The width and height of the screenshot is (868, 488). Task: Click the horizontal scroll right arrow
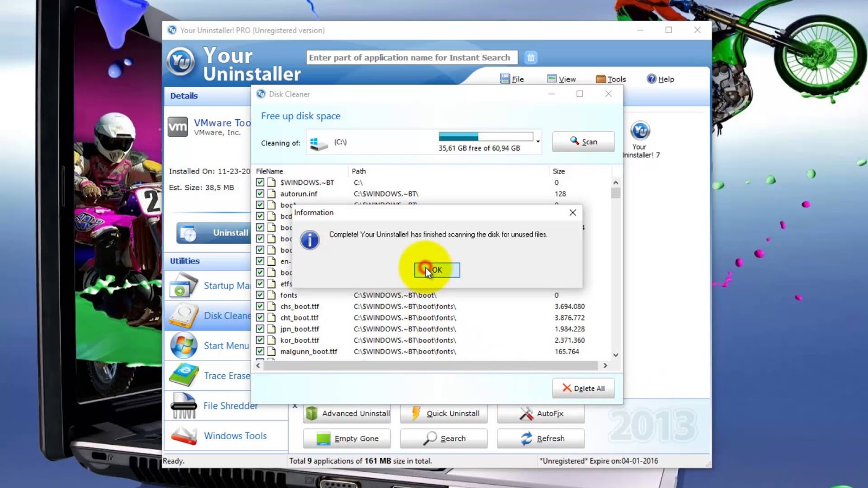click(x=605, y=365)
